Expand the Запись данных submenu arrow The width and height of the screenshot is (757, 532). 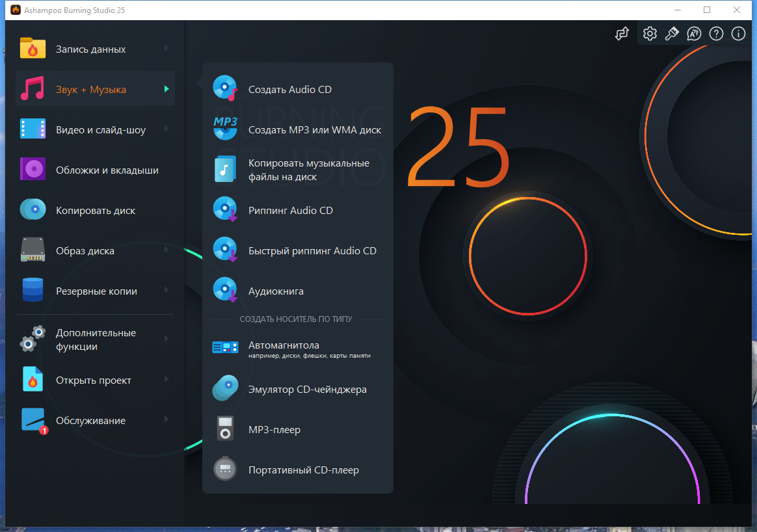166,48
